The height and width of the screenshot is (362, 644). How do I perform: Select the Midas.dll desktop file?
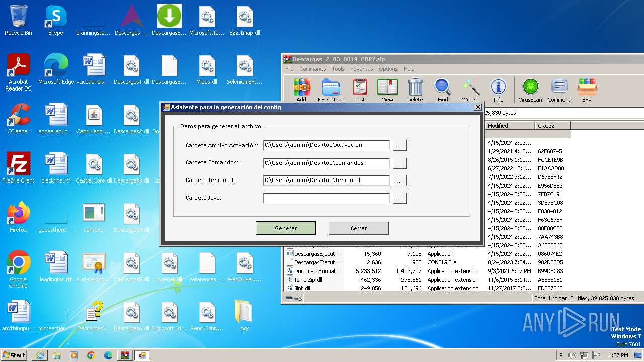point(207,69)
